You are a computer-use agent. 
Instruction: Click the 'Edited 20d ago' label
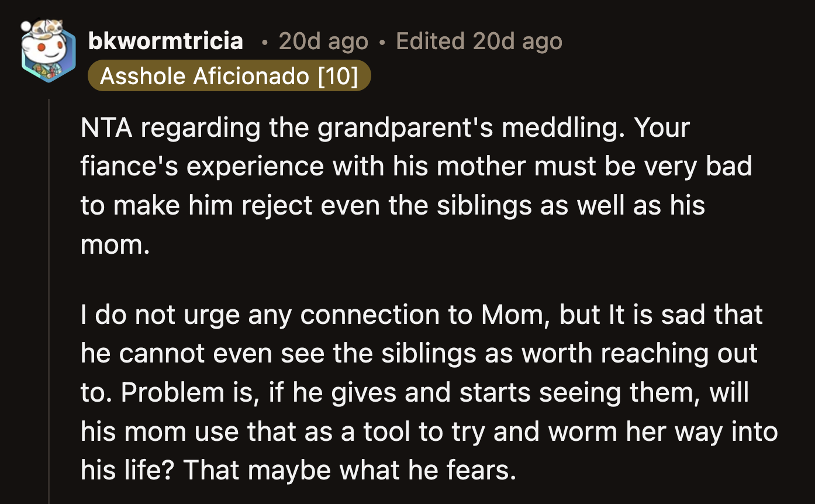coord(479,40)
